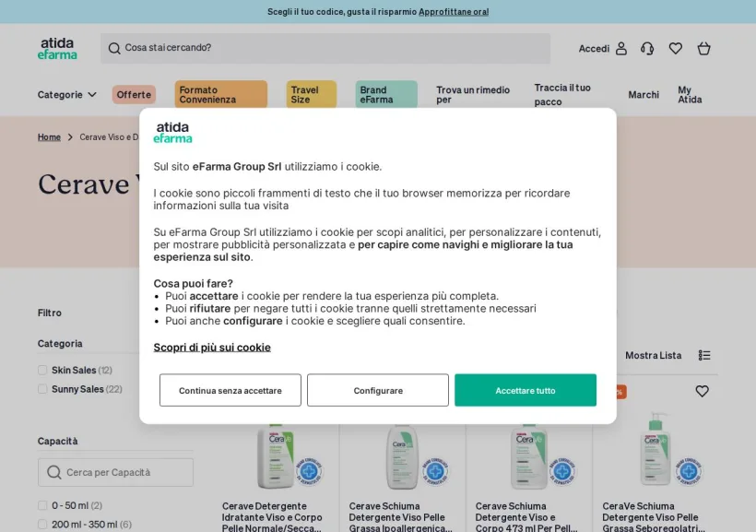This screenshot has height=532, width=756.
Task: Click the Categoria filter heading
Action: 60,343
